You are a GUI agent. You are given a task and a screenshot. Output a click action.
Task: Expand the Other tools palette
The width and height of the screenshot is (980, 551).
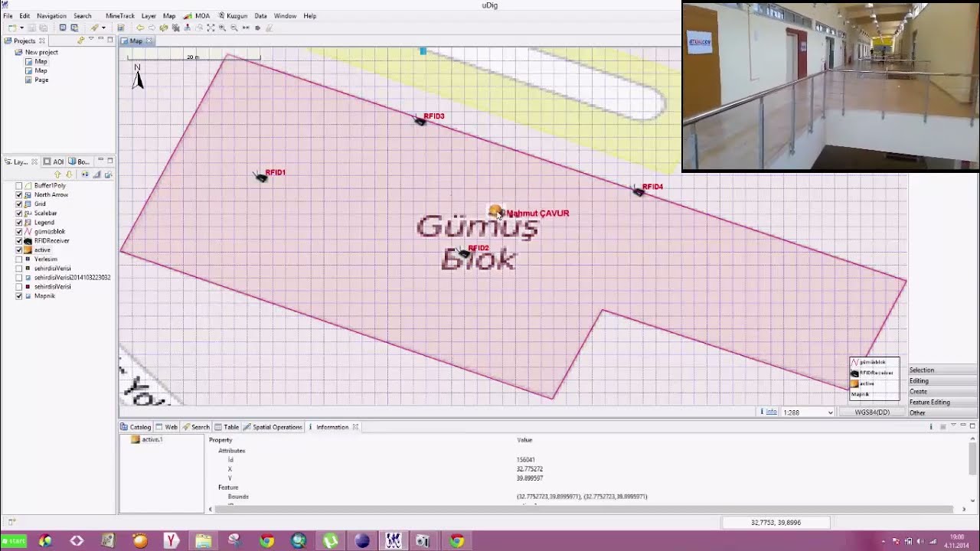point(943,413)
